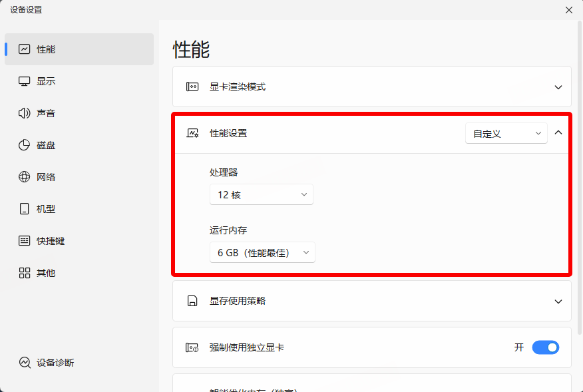Viewport: 583px width, 392px height.
Task: Open the 自定义 performance preset dropdown
Action: [506, 132]
